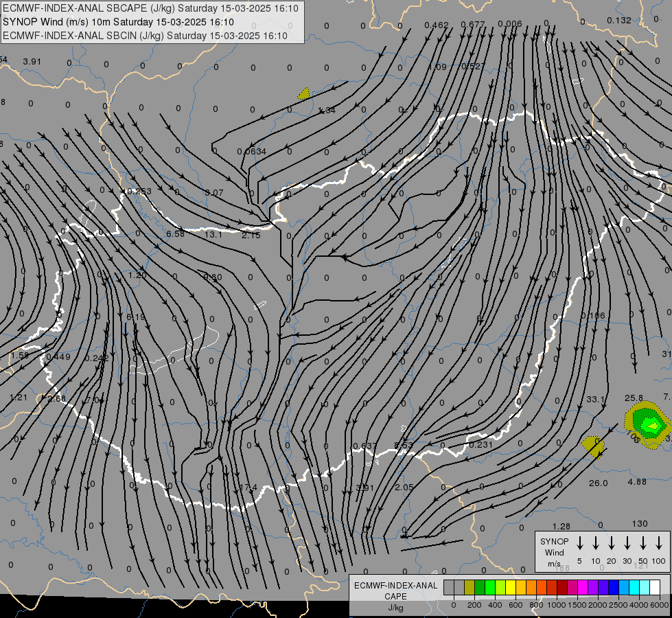
Task: Click the CAPE value '0.449'
Action: click(x=58, y=357)
